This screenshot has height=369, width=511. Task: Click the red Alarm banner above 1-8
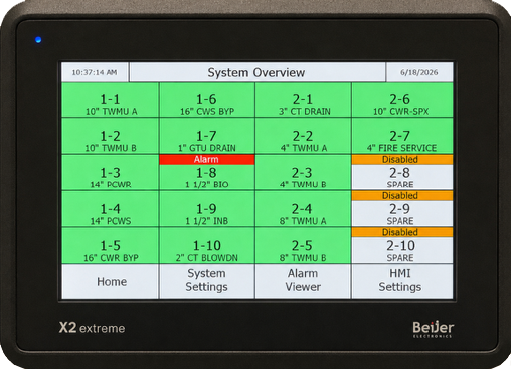[x=207, y=160]
